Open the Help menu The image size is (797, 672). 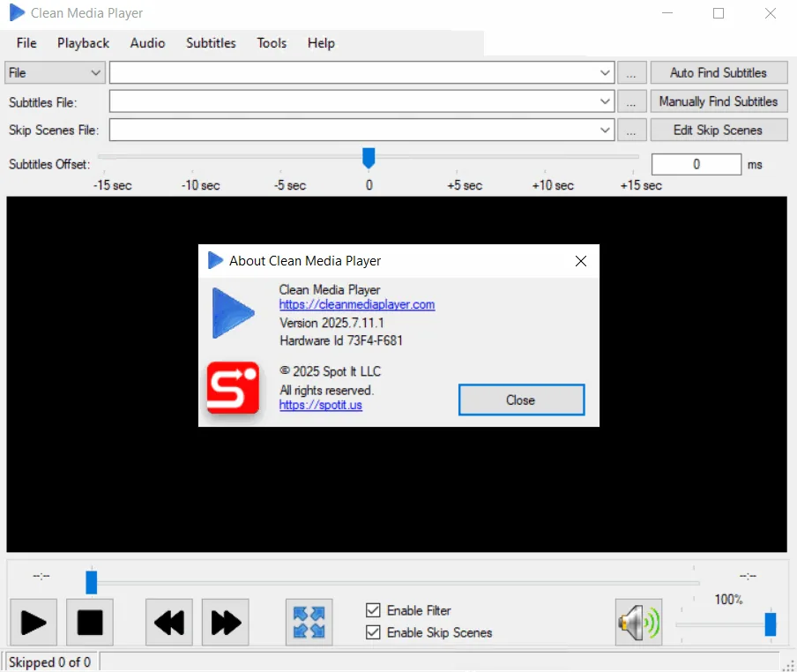tap(321, 43)
